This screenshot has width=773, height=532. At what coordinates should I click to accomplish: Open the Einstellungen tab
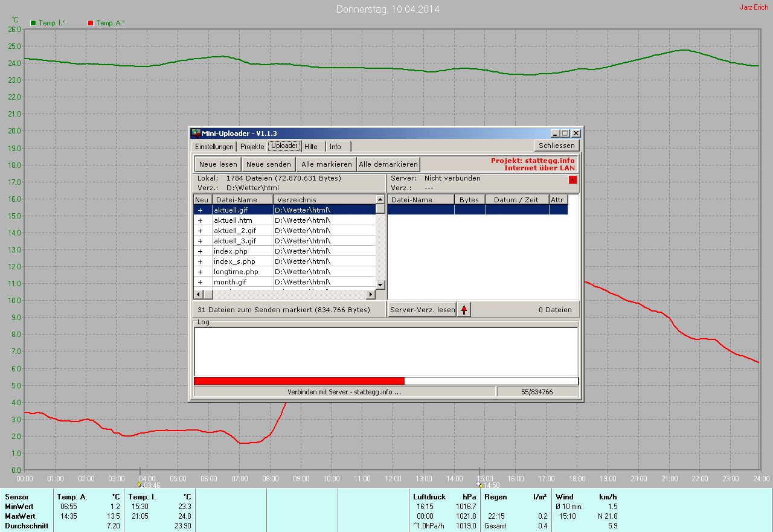click(214, 147)
